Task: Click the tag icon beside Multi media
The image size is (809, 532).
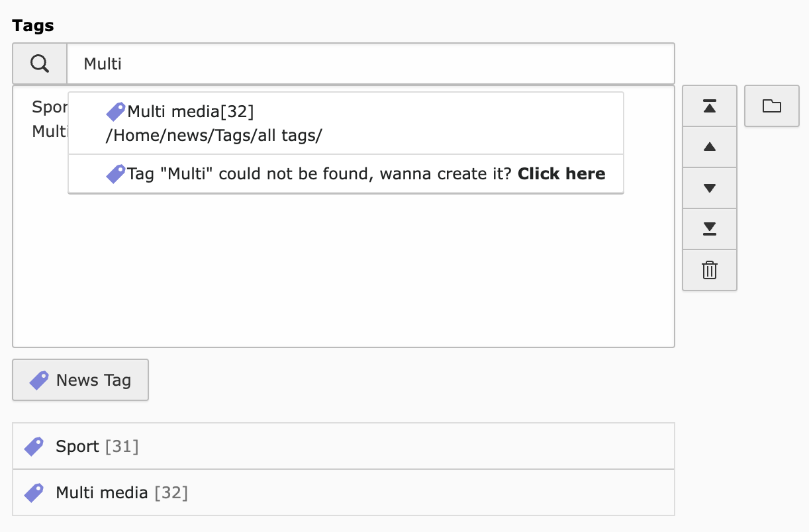Action: (x=34, y=492)
